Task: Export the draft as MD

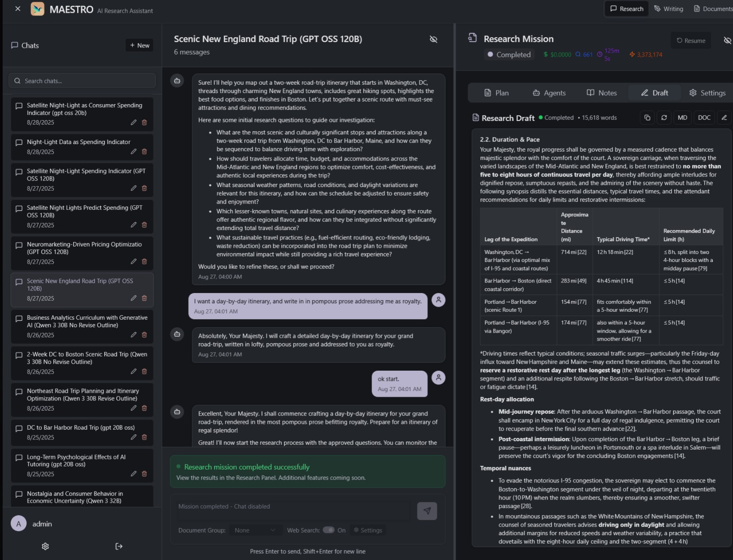Action: pos(682,117)
